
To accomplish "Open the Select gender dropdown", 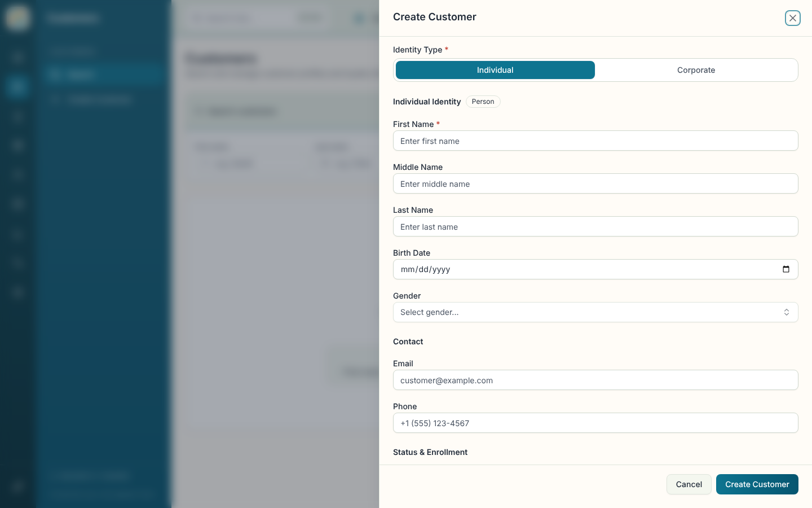I will click(595, 312).
